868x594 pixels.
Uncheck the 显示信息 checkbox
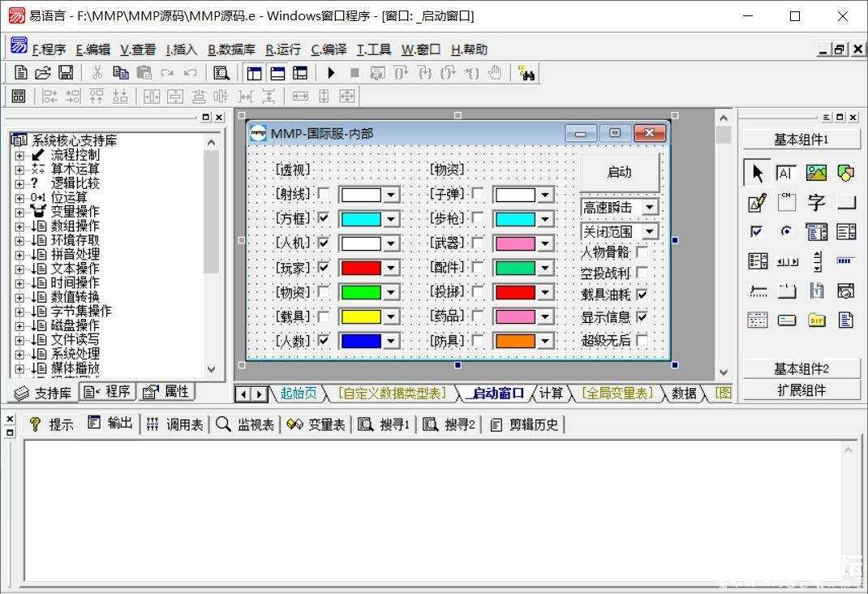(x=642, y=317)
